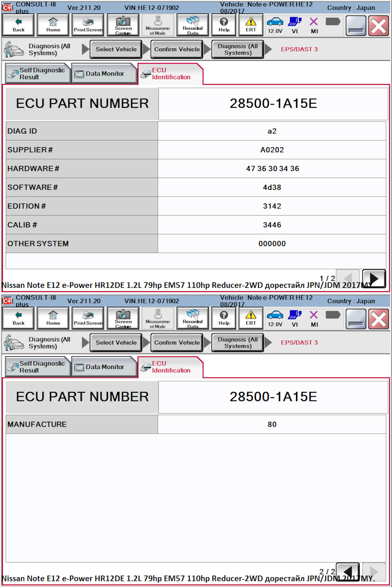Go to next page arrow on page 1/2
The height and width of the screenshot is (587, 392).
click(374, 278)
